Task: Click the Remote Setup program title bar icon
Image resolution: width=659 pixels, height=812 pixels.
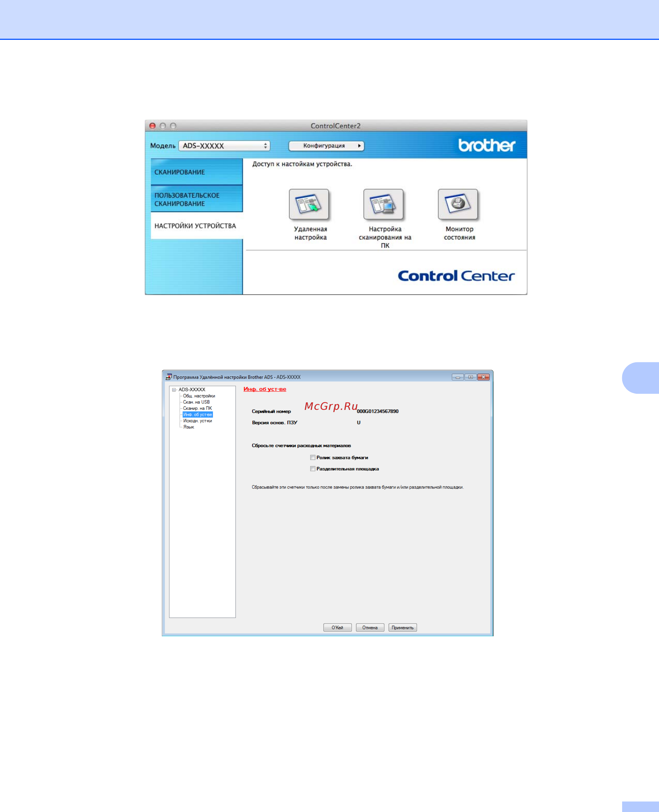Action: pos(169,377)
